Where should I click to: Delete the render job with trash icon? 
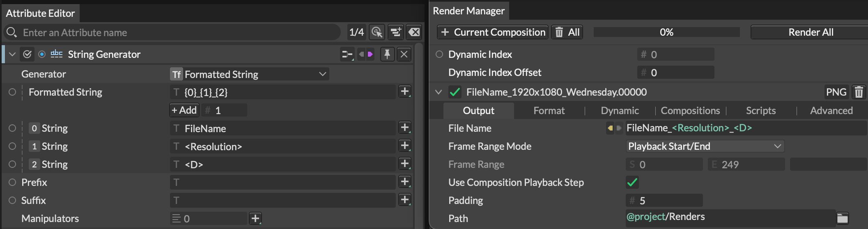coord(859,92)
